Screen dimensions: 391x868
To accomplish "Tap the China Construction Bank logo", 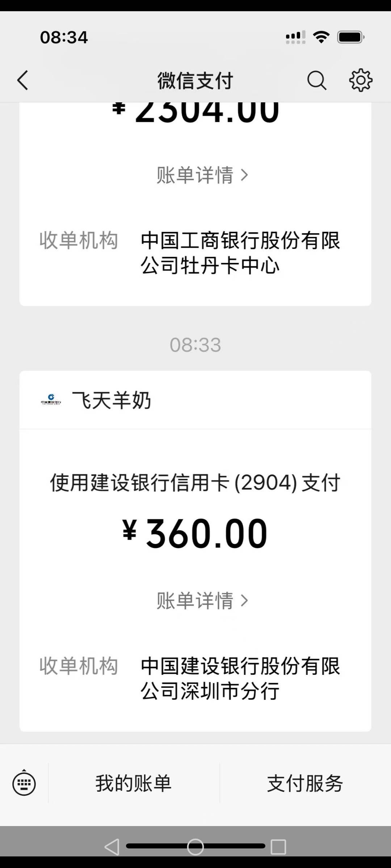I will pyautogui.click(x=51, y=400).
